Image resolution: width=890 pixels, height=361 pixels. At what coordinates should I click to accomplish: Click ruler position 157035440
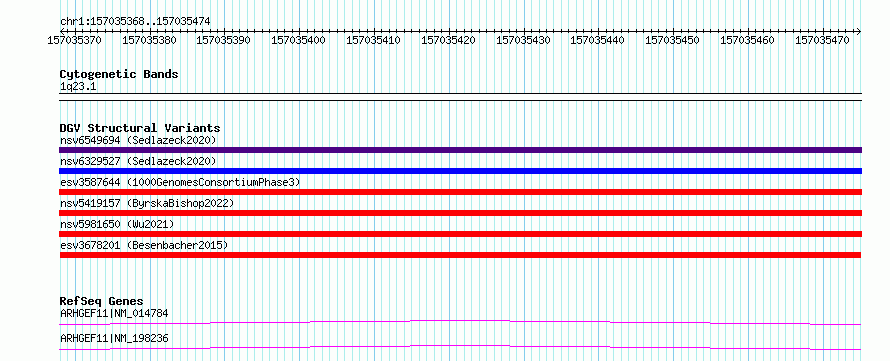point(598,40)
